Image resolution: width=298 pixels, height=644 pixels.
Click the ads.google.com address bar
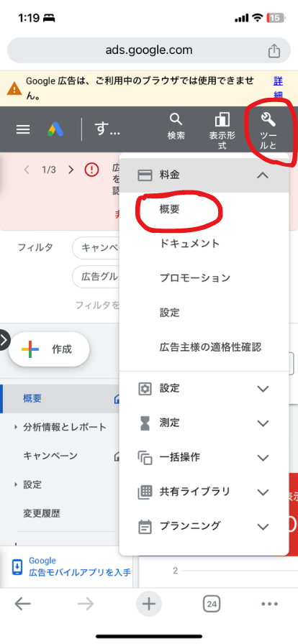[149, 50]
